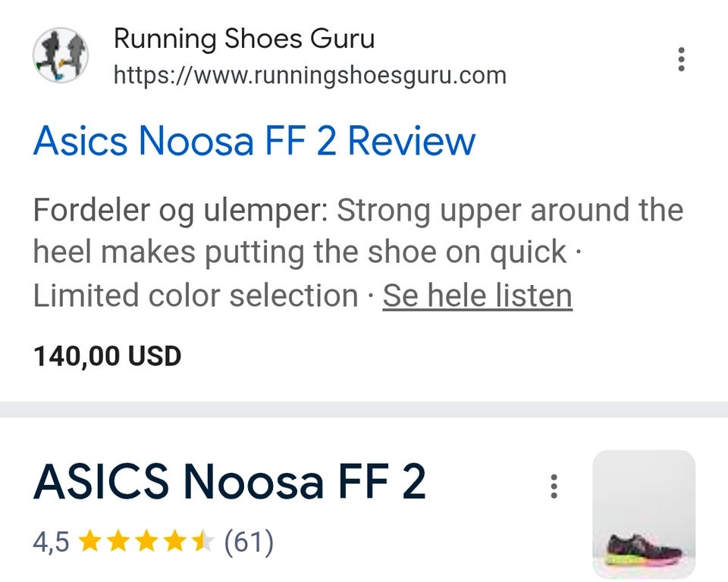This screenshot has width=728, height=582.
Task: Click the third gold rating star
Action: pos(146,542)
